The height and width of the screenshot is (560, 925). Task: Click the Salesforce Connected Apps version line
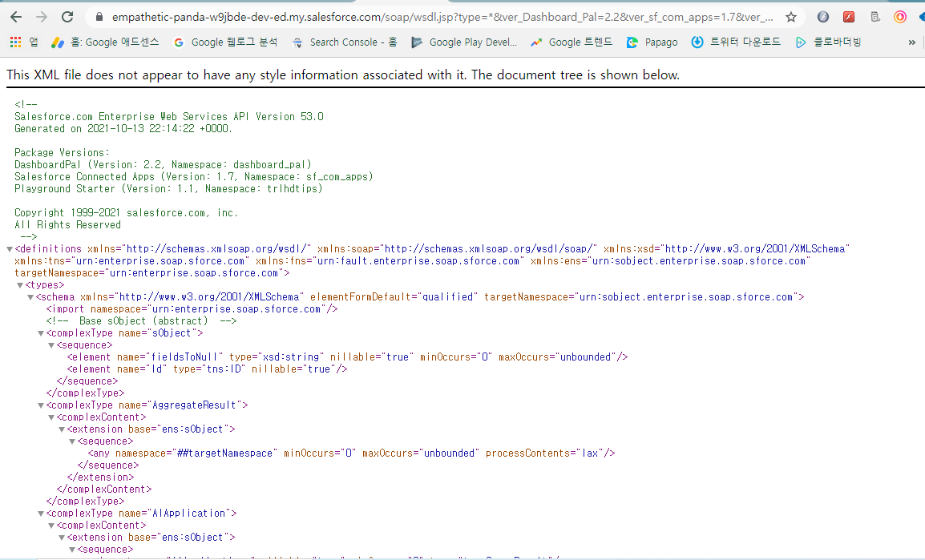click(x=193, y=177)
